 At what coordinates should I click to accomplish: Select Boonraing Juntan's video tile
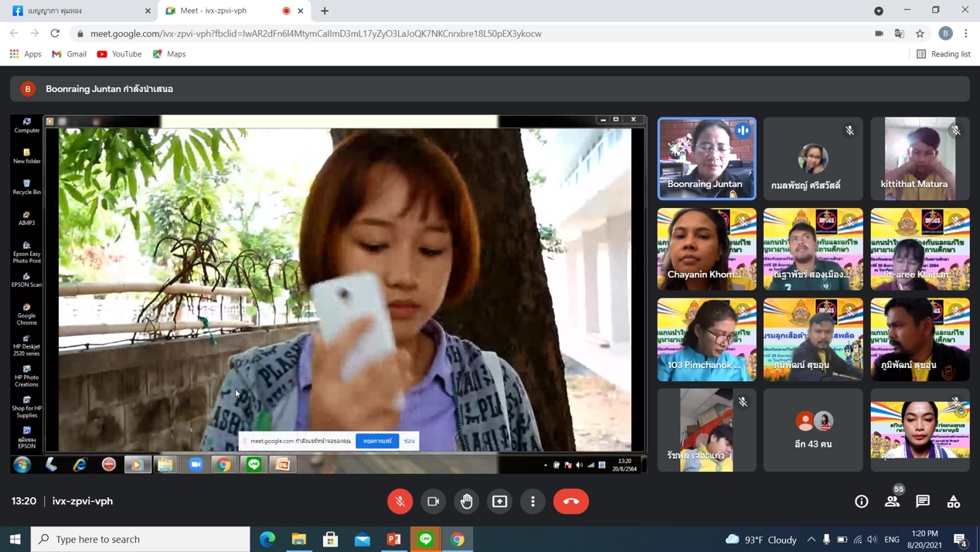point(706,158)
